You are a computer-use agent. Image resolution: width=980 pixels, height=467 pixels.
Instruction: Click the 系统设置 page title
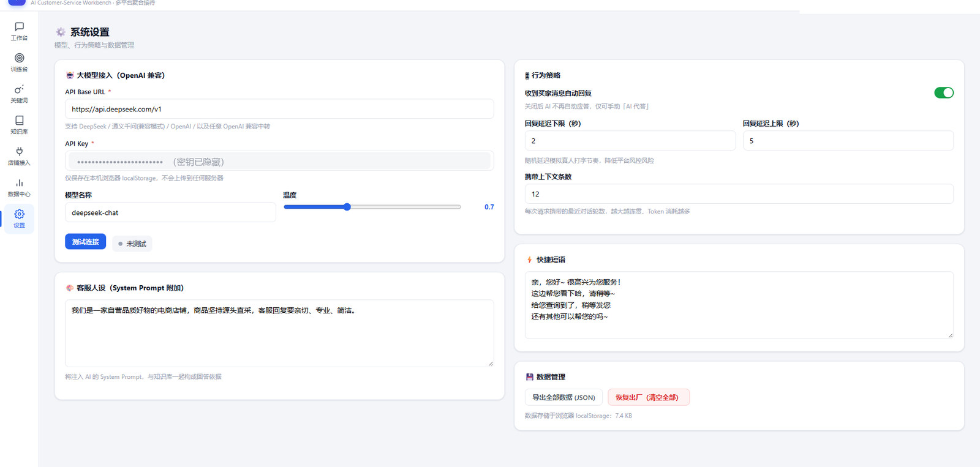pos(90,32)
